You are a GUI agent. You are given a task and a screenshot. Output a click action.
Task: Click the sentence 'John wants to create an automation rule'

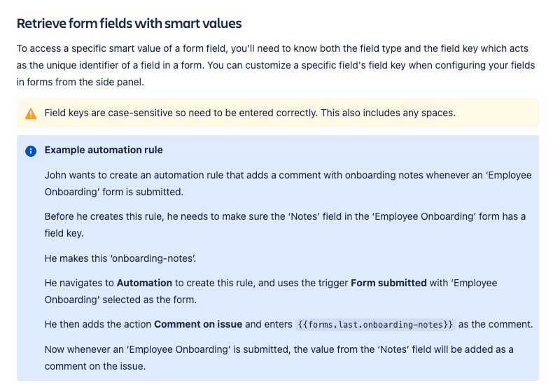click(288, 183)
